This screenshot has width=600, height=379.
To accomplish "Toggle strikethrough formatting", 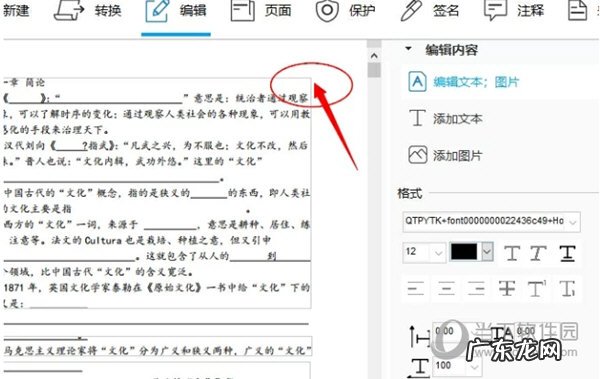I will pos(507,288).
